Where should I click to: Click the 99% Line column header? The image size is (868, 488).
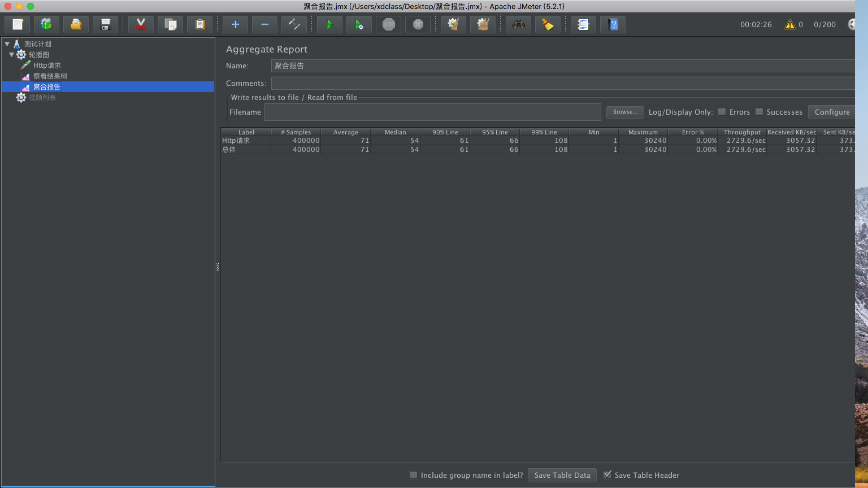[x=544, y=132]
